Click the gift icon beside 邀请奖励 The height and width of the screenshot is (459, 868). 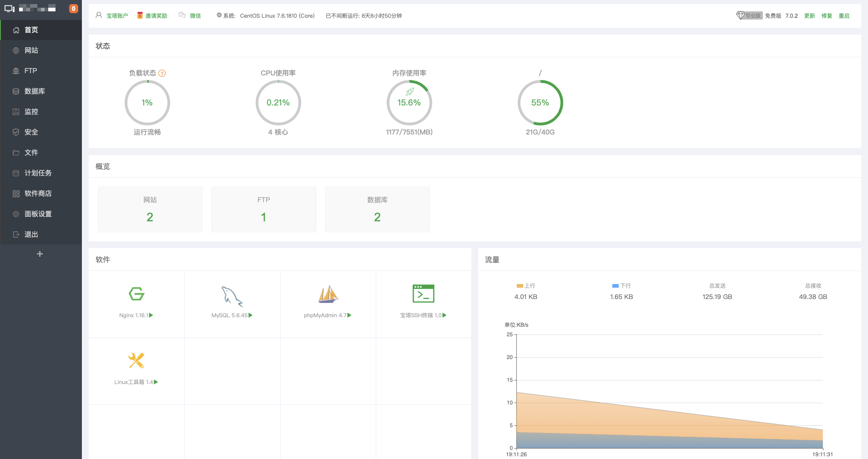tap(140, 15)
